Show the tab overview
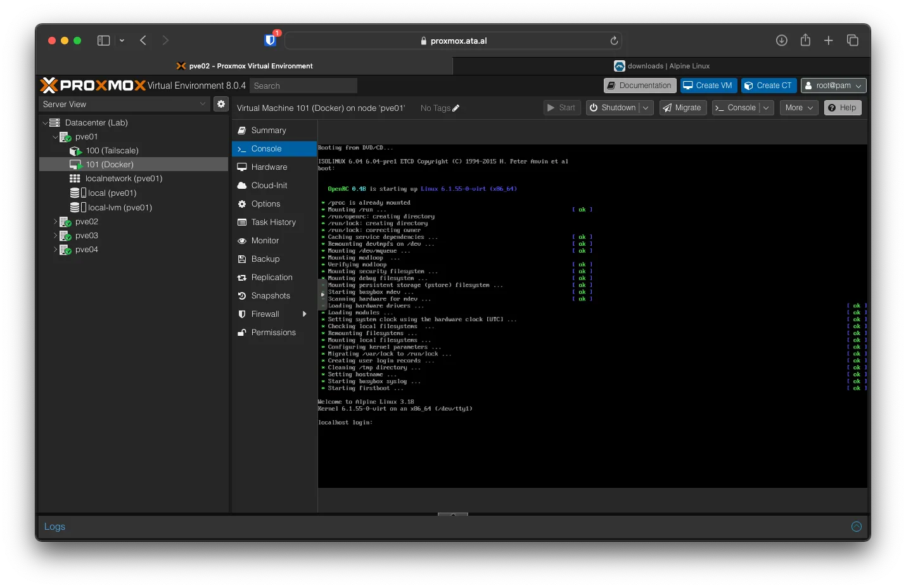Viewport: 906px width, 588px height. coord(853,41)
